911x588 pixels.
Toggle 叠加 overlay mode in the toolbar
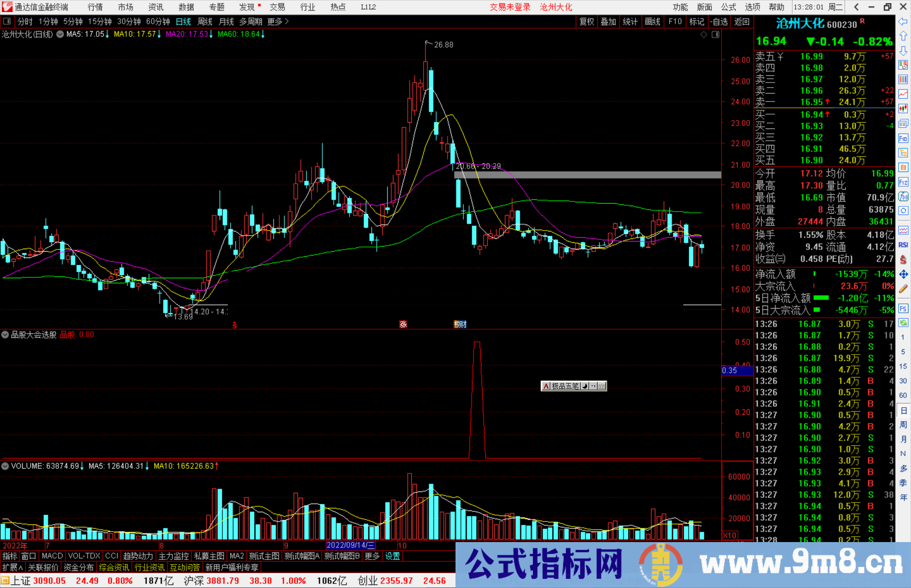coord(608,21)
